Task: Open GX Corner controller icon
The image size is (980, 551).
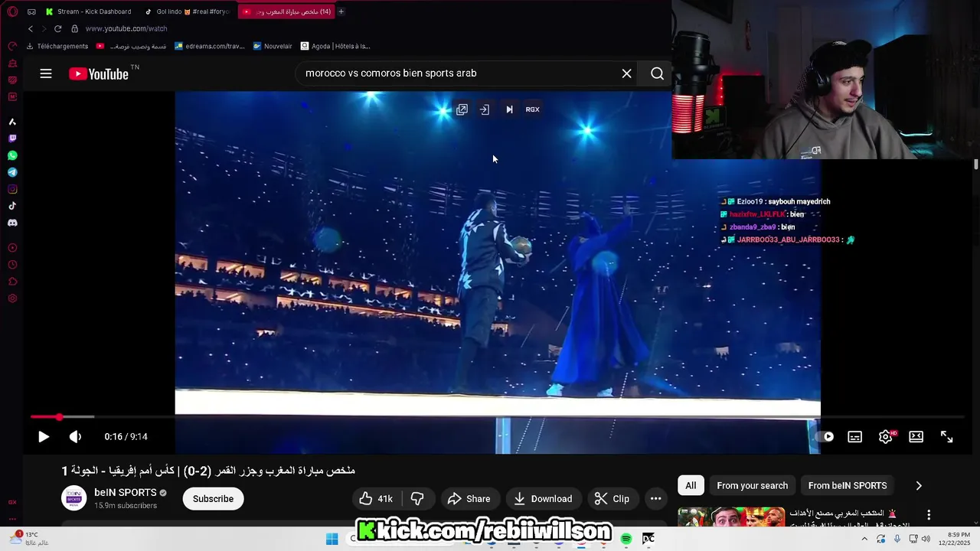Action: click(x=12, y=46)
